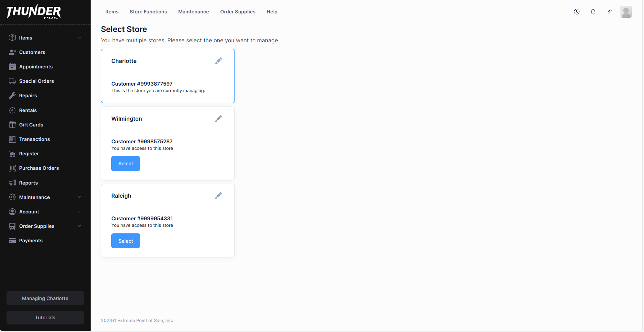Select the Wilmington store
Viewport: 644px width, 332px height.
coord(126,164)
